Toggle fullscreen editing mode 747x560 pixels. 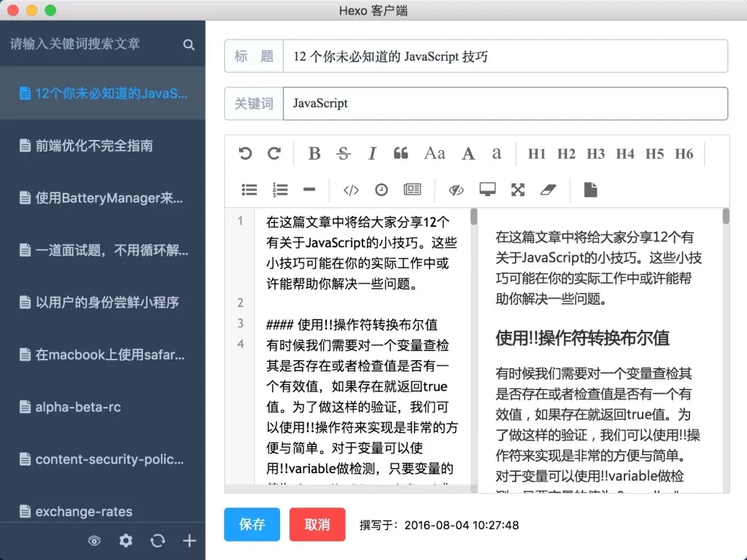(517, 189)
